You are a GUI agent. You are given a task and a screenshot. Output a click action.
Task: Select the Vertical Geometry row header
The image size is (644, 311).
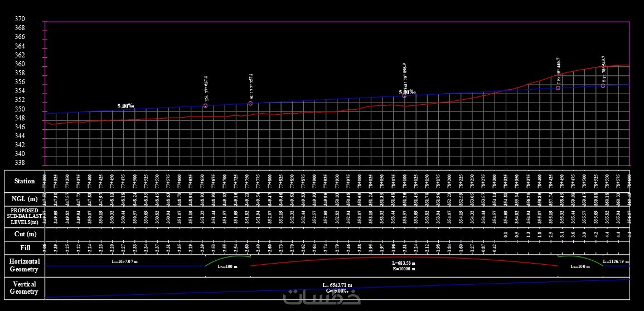click(25, 288)
